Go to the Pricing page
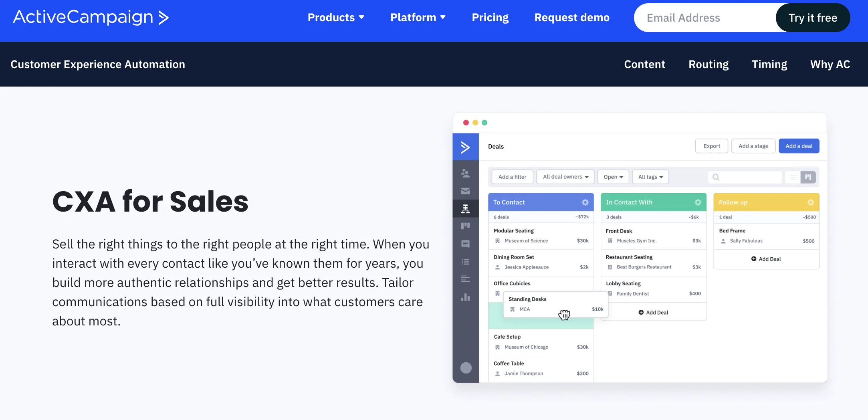Image resolution: width=868 pixels, height=420 pixels. (x=490, y=18)
